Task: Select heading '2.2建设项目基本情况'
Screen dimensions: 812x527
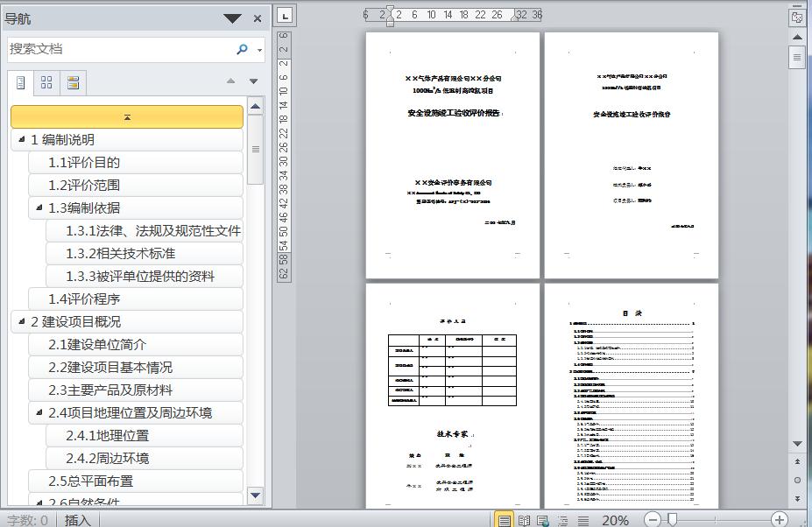Action: (x=136, y=368)
